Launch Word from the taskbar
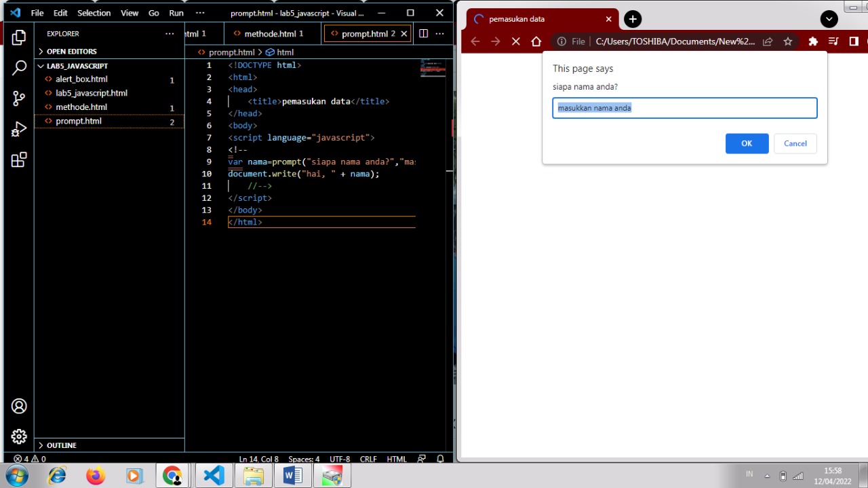The image size is (868, 488). 293,475
